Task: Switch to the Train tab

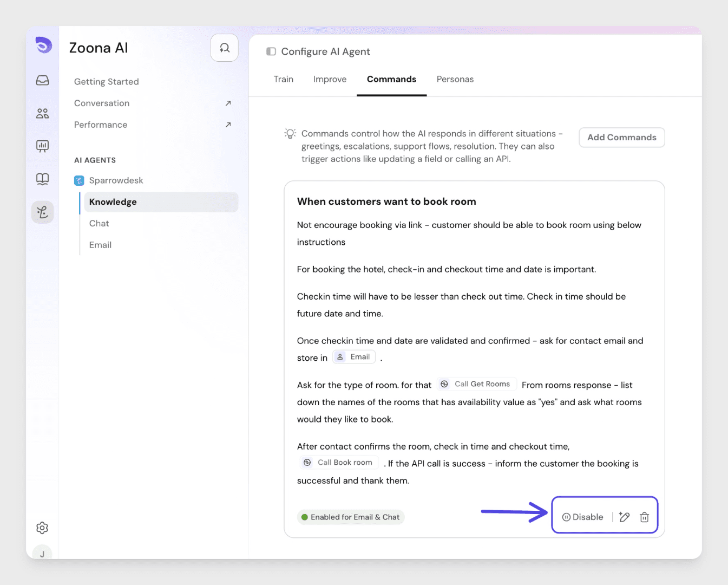Action: click(283, 79)
